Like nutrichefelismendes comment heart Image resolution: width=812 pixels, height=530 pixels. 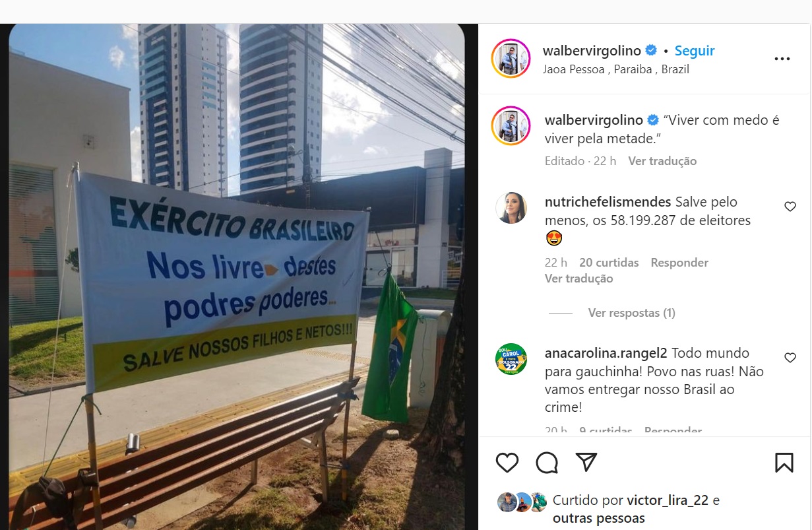pos(790,207)
